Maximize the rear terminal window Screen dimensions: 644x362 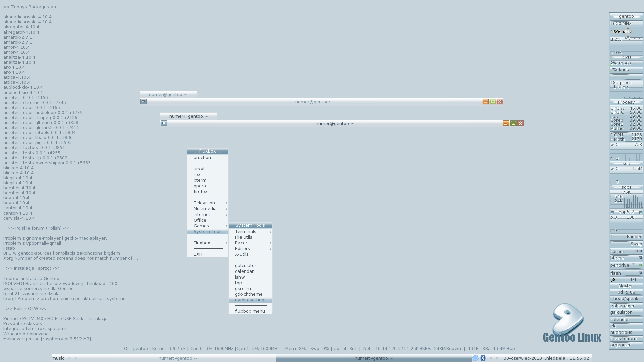[493, 101]
